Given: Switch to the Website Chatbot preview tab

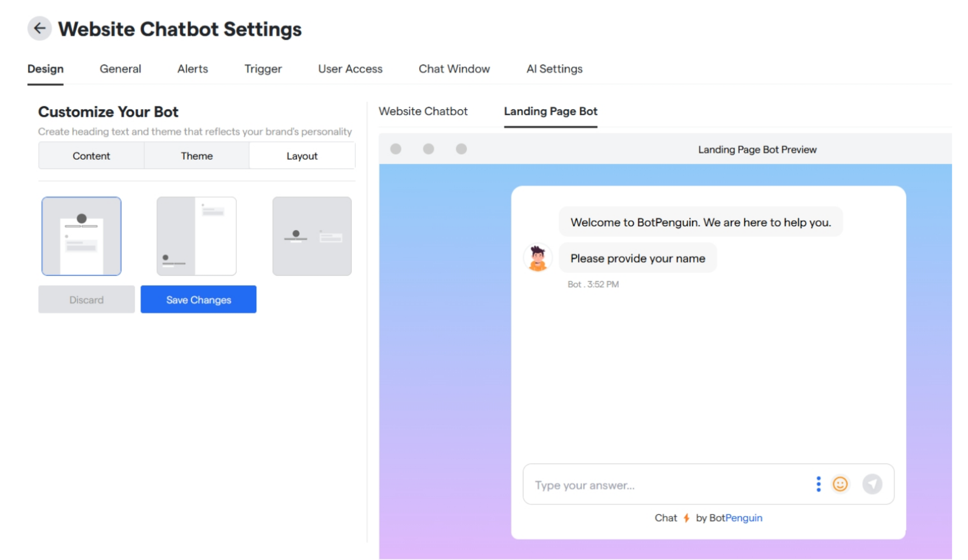Looking at the screenshot, I should [x=423, y=111].
